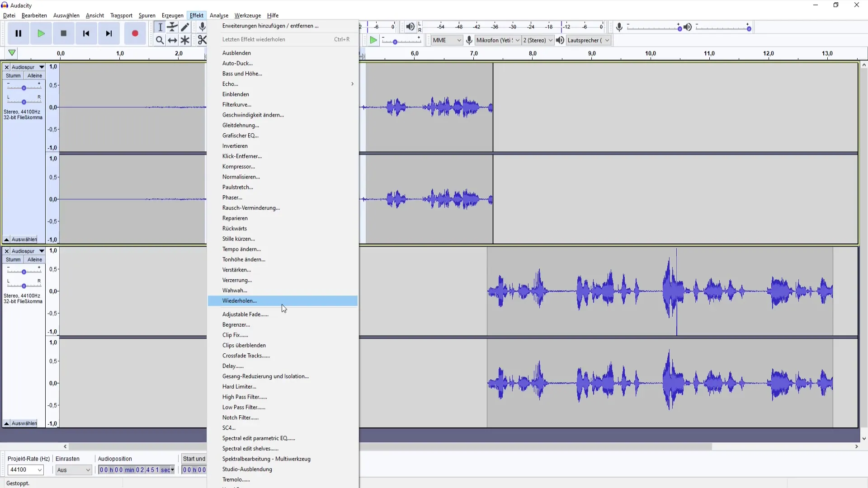868x488 pixels.
Task: Click the play-at-speed slider
Action: tap(401, 41)
